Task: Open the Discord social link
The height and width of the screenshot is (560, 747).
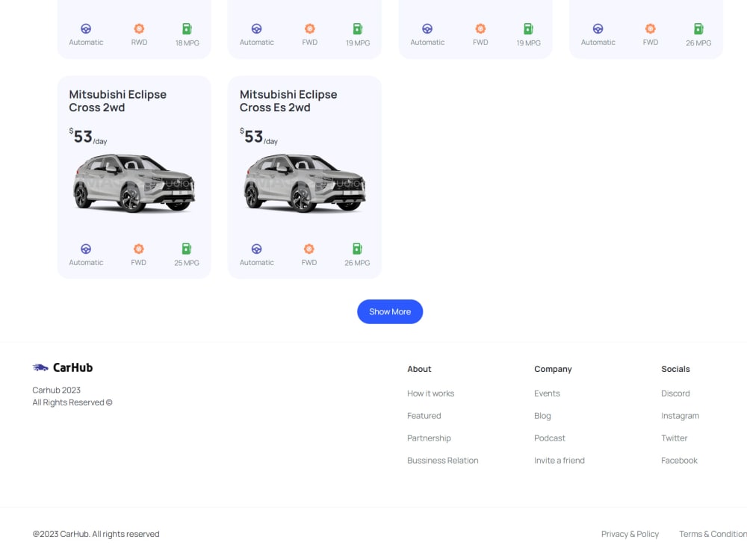Action: tap(675, 393)
